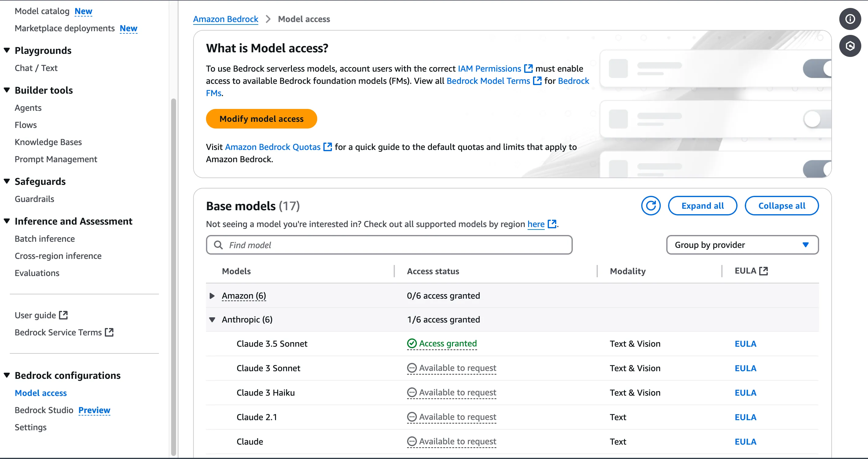Click the Find model search field
The height and width of the screenshot is (459, 868).
(389, 245)
